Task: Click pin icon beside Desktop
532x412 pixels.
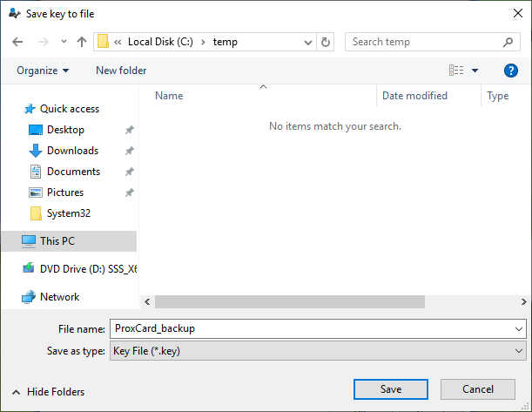Action: pyautogui.click(x=129, y=130)
